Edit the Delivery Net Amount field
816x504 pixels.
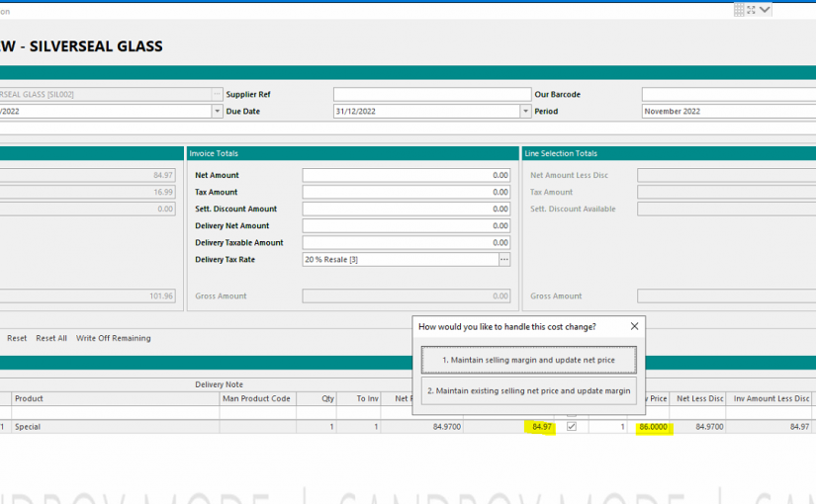406,225
